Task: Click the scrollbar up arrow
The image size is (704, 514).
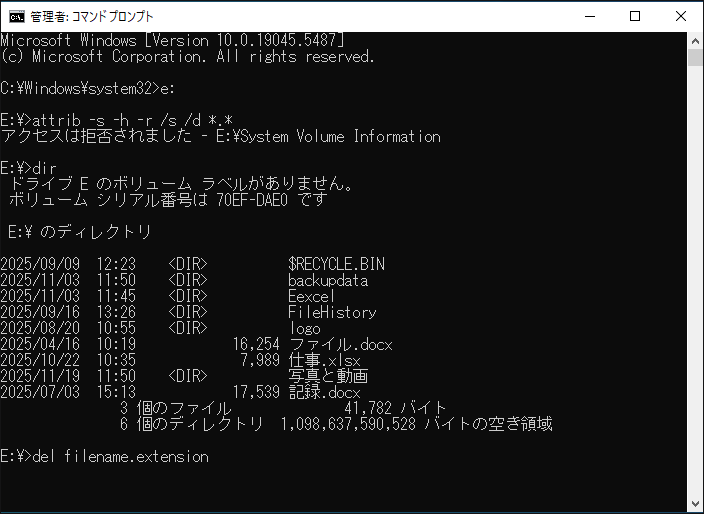Action: pos(695,41)
